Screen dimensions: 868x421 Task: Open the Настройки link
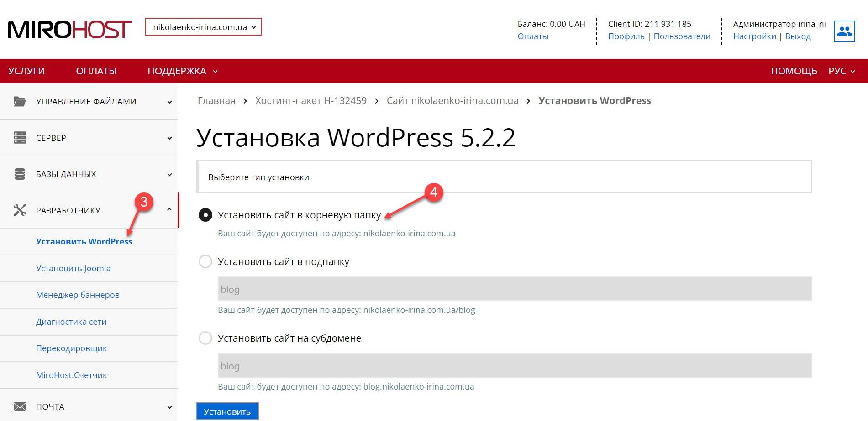coord(754,36)
